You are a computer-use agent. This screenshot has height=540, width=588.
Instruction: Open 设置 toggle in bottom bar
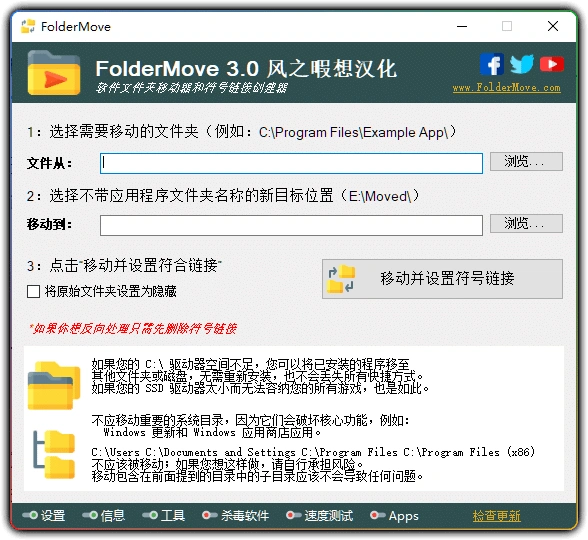pyautogui.click(x=44, y=516)
